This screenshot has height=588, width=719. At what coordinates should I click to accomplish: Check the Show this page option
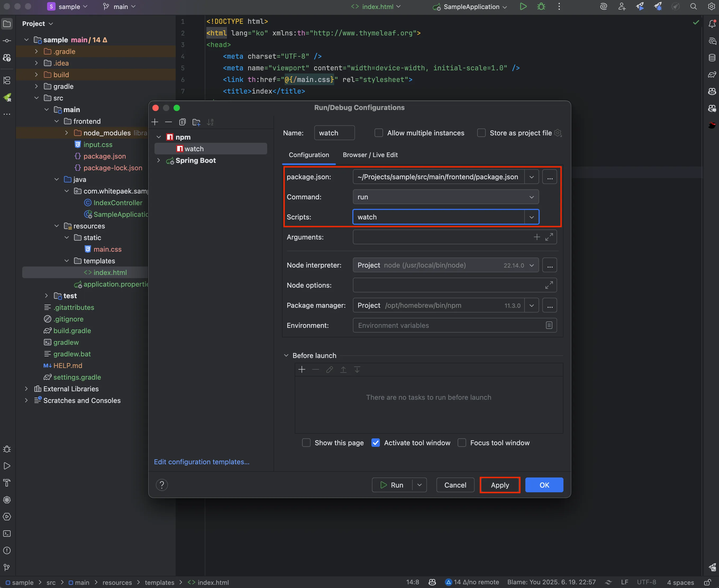pyautogui.click(x=306, y=443)
